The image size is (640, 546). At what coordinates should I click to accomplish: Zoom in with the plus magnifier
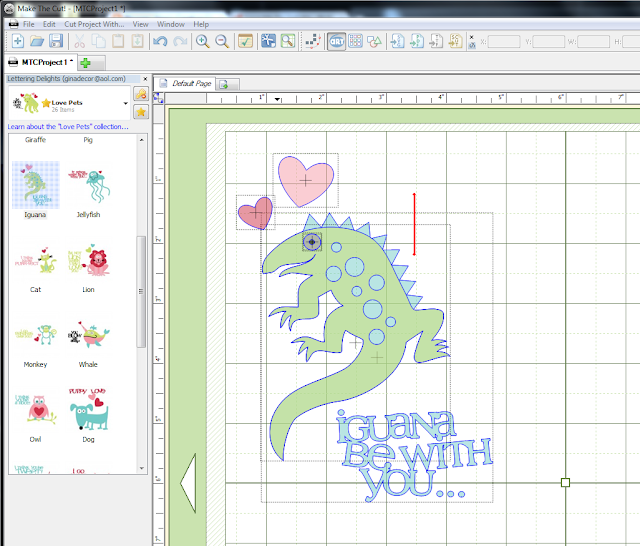tap(202, 41)
